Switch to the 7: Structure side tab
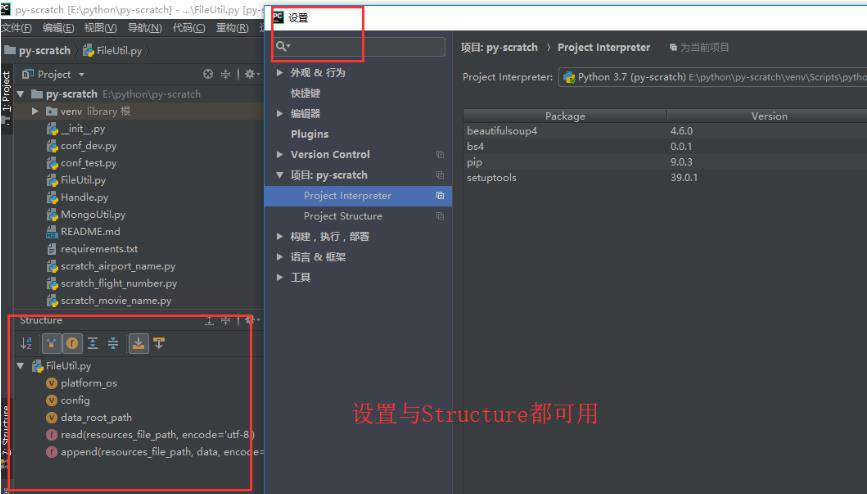The image size is (867, 494). click(5, 431)
